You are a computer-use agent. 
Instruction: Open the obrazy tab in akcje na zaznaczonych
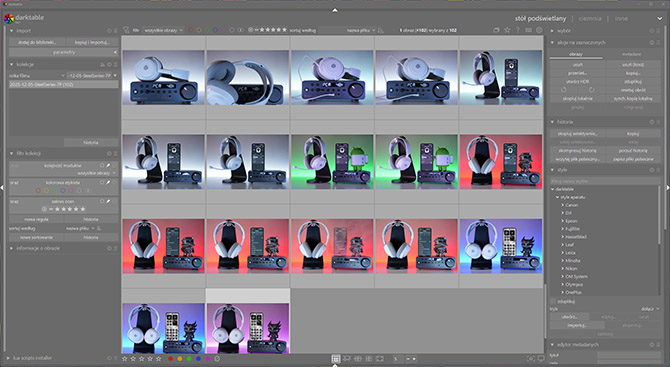pyautogui.click(x=576, y=54)
